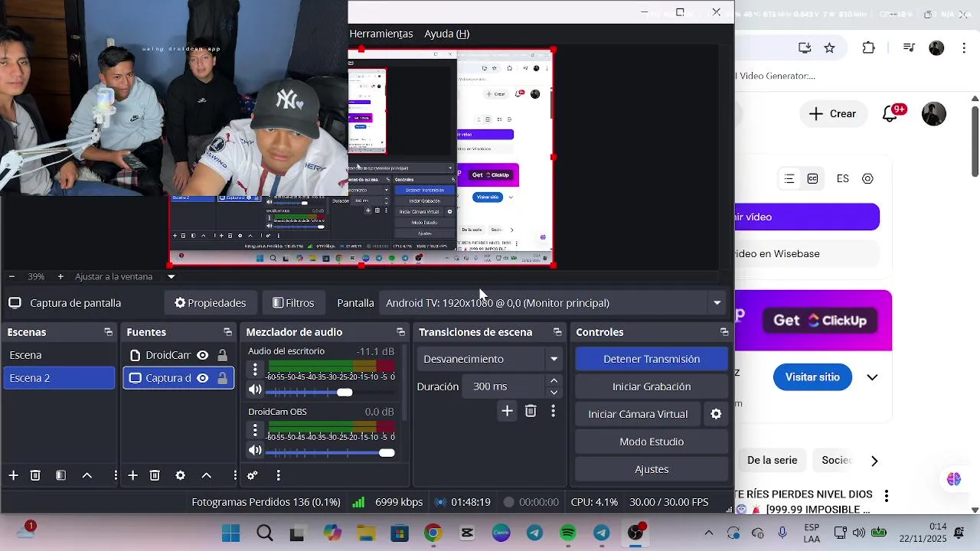Toggle lock on Captura source
This screenshot has height=551, width=980.
tap(222, 378)
